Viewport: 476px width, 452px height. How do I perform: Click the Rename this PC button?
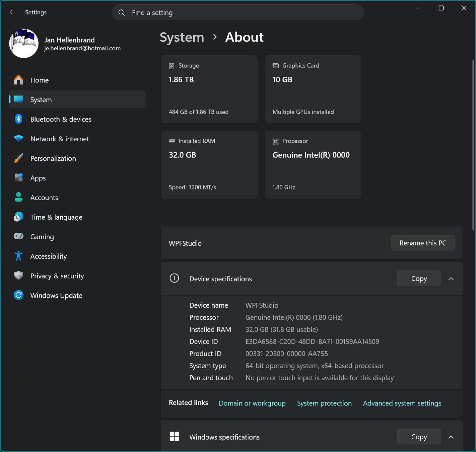pyautogui.click(x=423, y=243)
